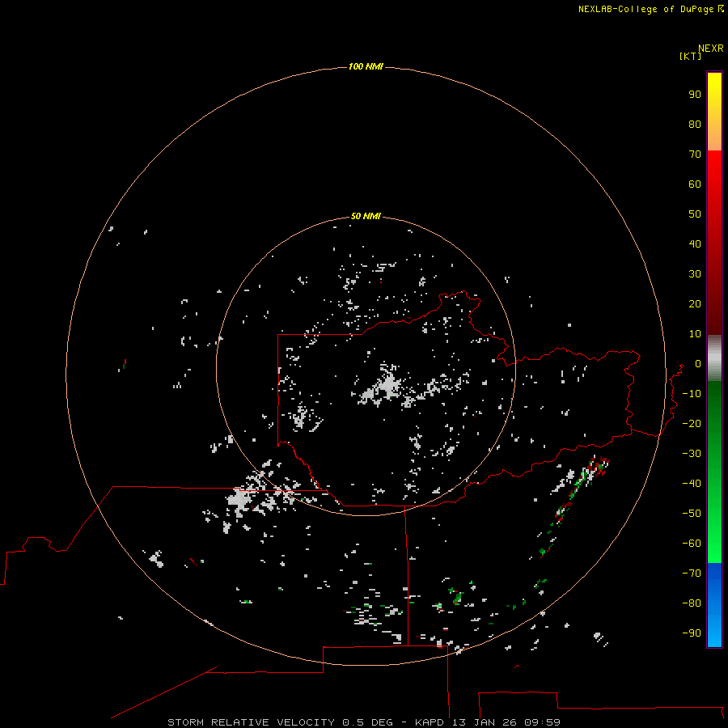Click the bright green segment of the color bar
The height and width of the screenshot is (728, 728).
tap(714, 472)
